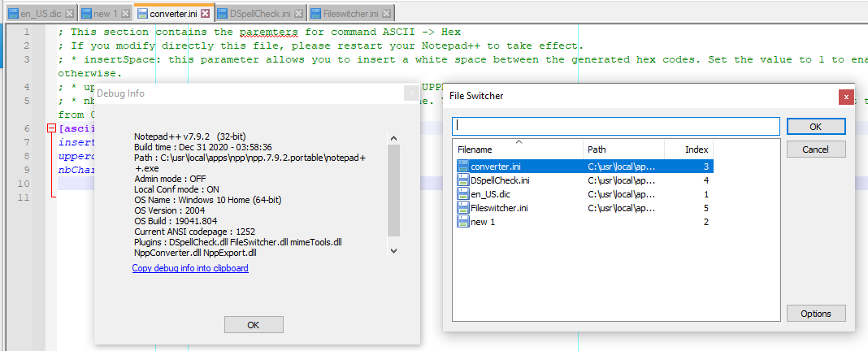Click the Debug Info scrollbar up arrow
Viewport: 868px width, 351px height.
coord(393,138)
